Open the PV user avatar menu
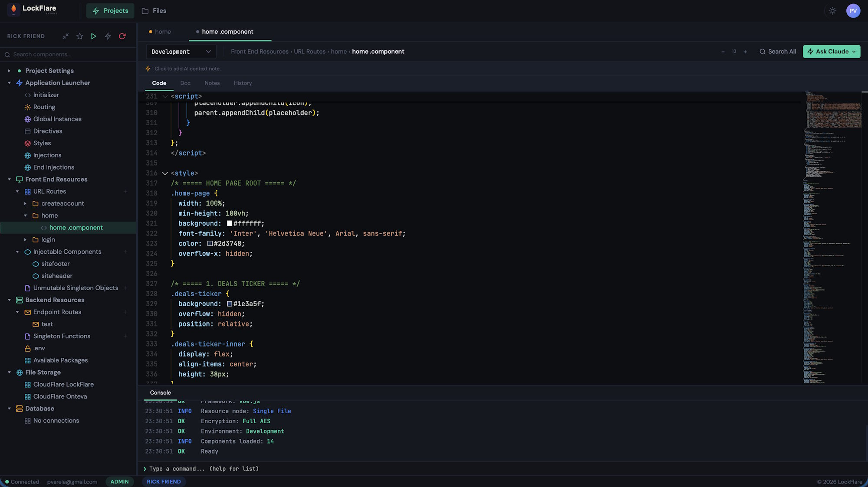 pos(853,11)
